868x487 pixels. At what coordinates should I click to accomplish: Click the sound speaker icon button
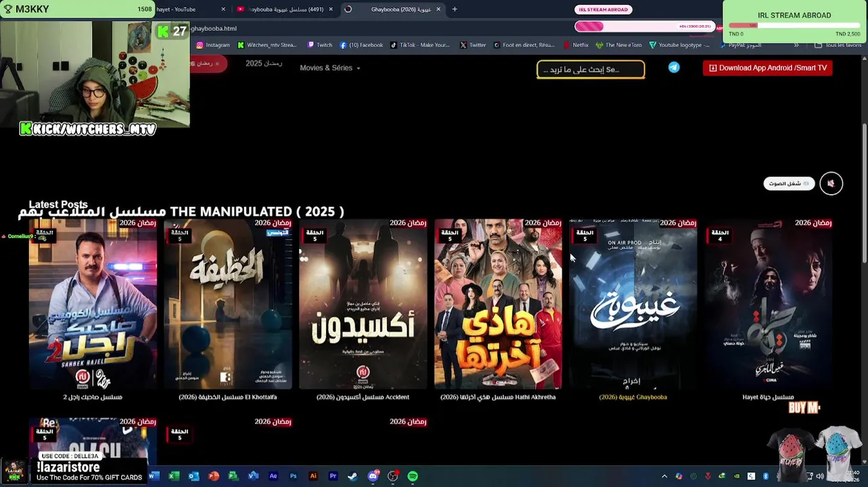tap(831, 183)
